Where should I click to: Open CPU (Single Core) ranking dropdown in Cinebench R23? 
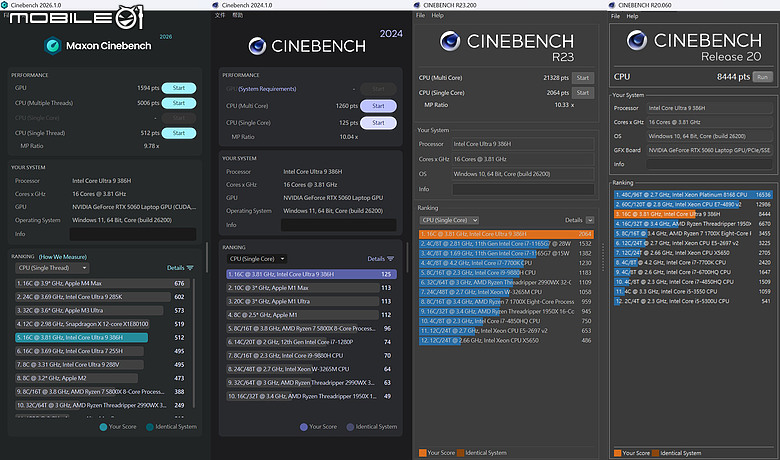click(x=449, y=220)
